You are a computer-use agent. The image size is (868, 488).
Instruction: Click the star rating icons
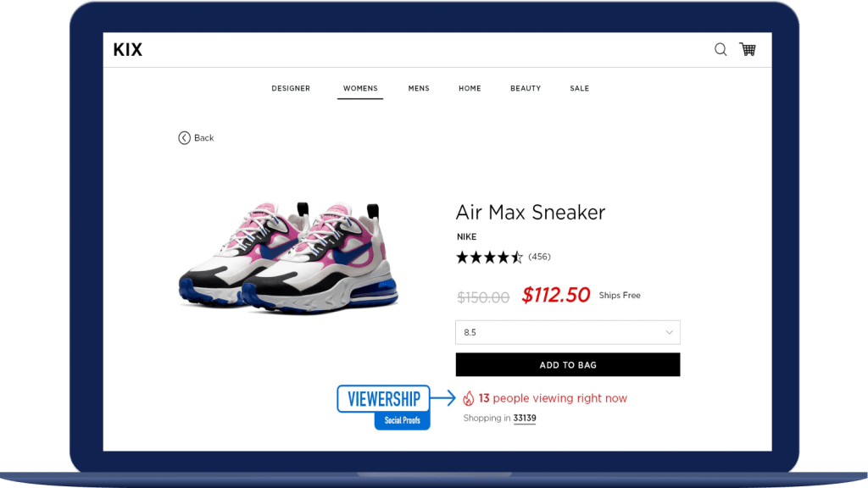[489, 258]
